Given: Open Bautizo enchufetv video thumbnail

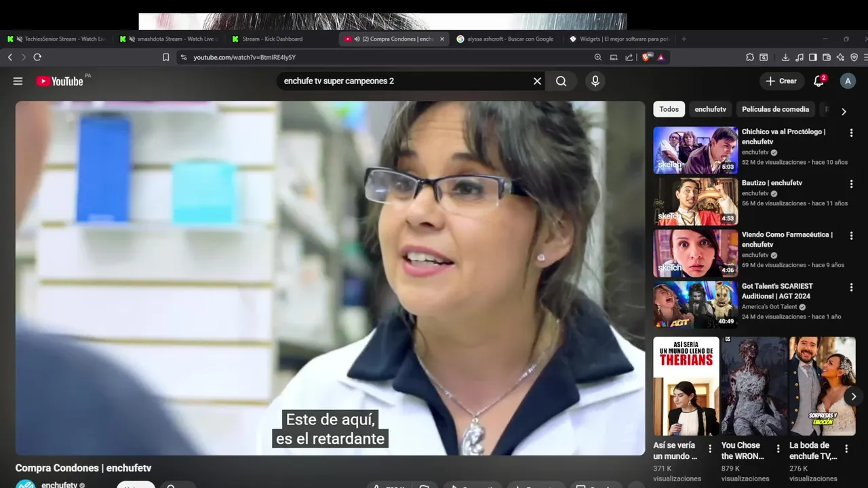Looking at the screenshot, I should 695,201.
